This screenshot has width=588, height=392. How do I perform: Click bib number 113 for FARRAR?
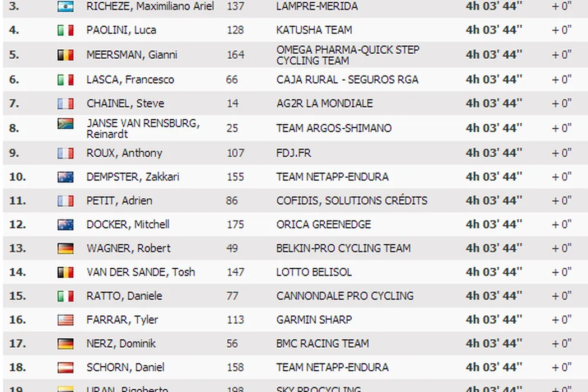click(235, 320)
